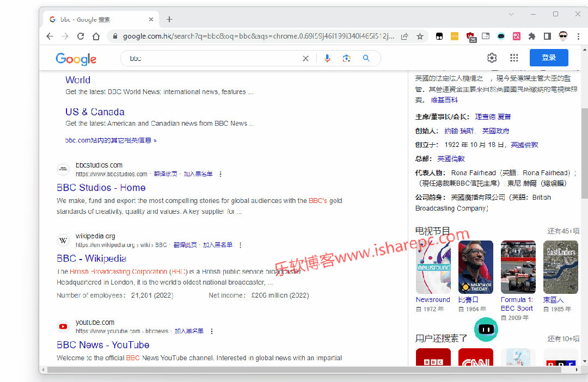This screenshot has width=588, height=382.
Task: Click the floating teal robot assistant
Action: pyautogui.click(x=486, y=330)
